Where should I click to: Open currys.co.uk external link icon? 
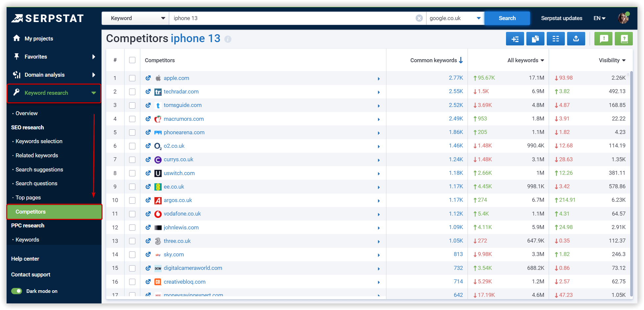click(148, 159)
